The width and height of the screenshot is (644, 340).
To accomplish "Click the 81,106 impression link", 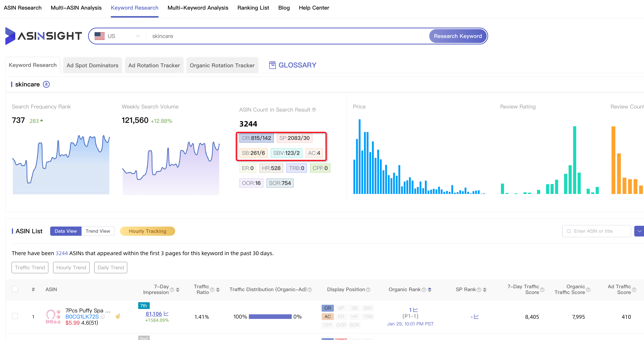I will point(154,314).
